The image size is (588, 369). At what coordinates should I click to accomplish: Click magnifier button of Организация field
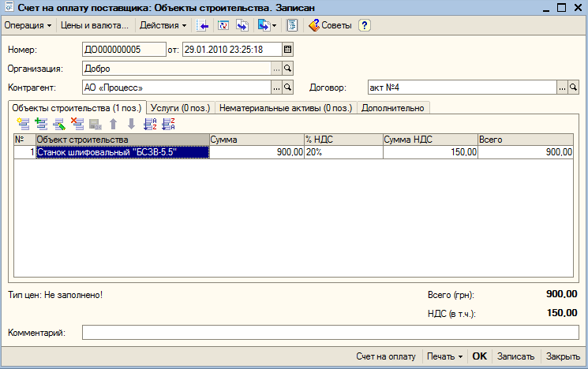[x=287, y=69]
